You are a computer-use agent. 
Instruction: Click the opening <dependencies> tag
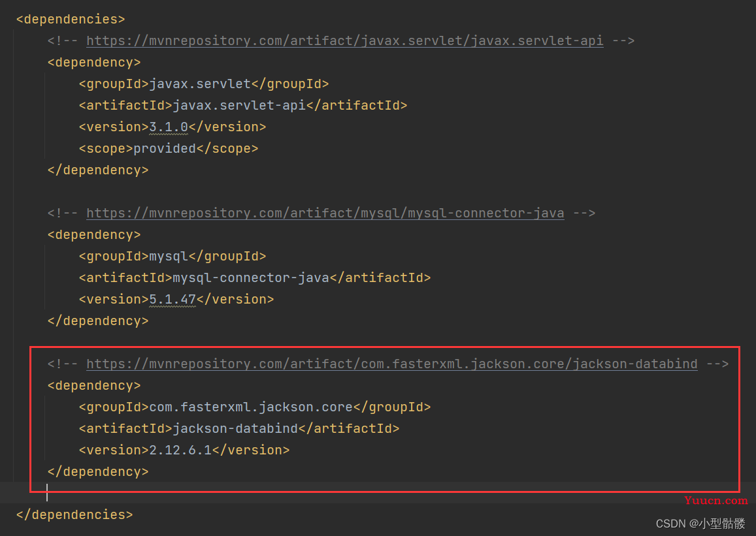(x=71, y=20)
